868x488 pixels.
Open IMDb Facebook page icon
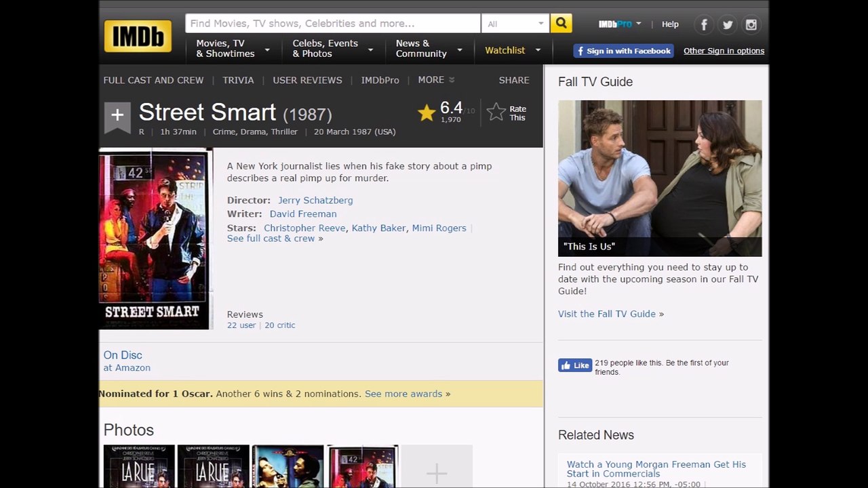704,25
